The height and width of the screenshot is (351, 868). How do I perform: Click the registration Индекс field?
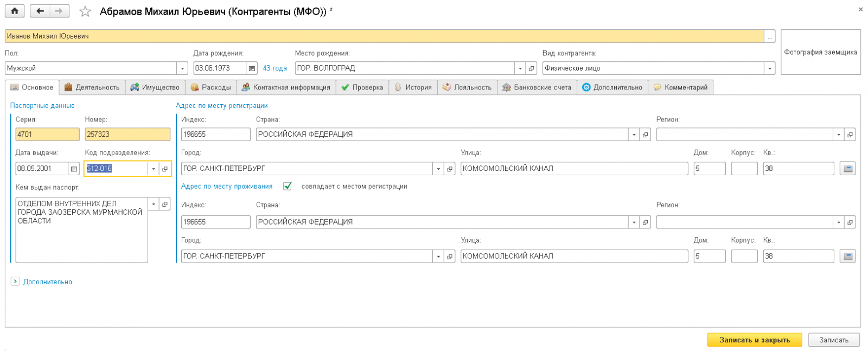click(x=216, y=135)
